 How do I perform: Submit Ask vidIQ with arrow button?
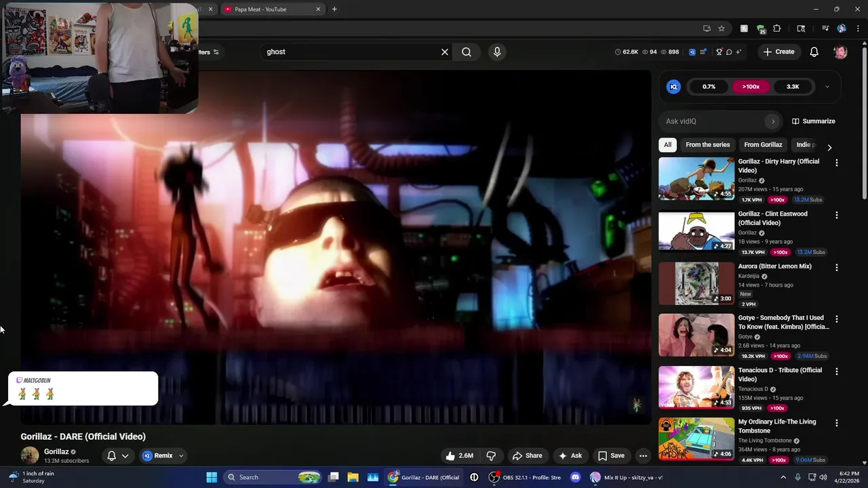pos(772,121)
